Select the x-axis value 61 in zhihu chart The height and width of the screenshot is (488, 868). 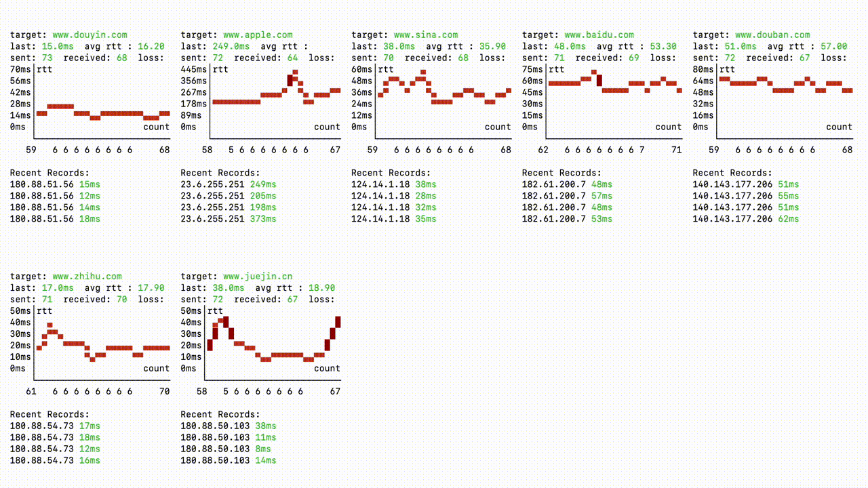[31, 391]
